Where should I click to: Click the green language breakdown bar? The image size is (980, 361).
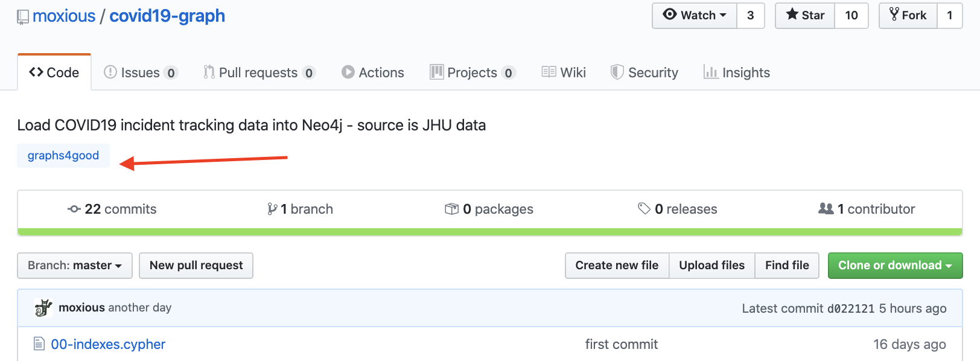point(490,232)
